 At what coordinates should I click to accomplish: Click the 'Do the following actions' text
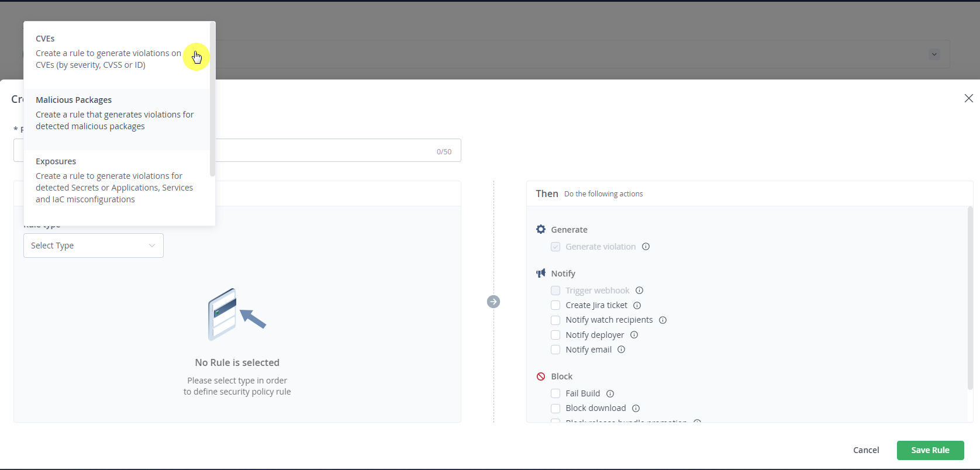point(603,194)
